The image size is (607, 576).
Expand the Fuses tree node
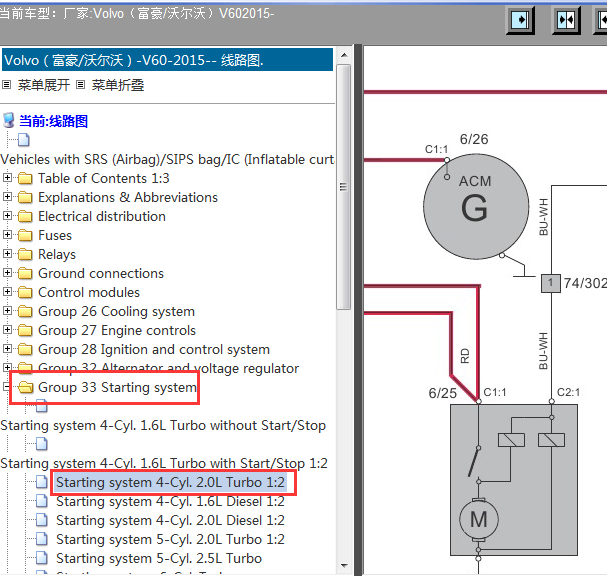click(7, 235)
